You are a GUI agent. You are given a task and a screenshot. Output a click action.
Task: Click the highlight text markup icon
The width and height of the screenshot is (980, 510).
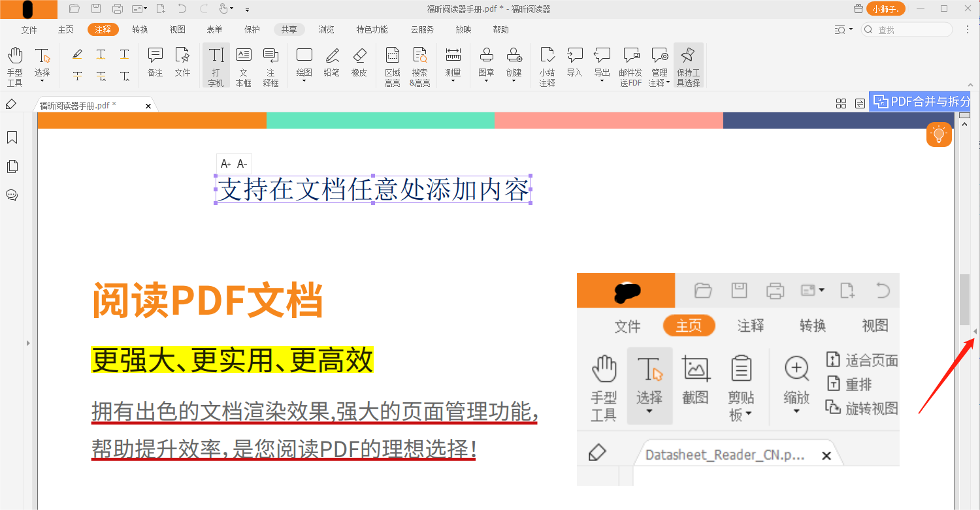[x=77, y=54]
